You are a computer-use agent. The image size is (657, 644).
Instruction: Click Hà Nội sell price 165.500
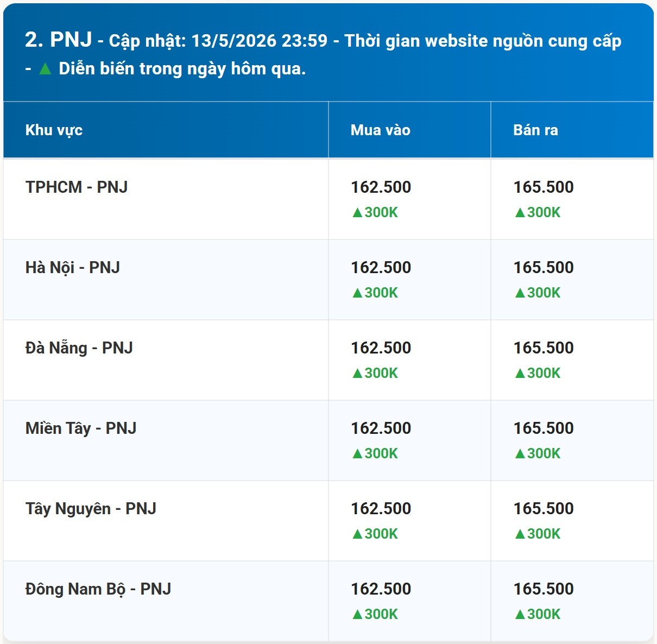[x=544, y=268]
